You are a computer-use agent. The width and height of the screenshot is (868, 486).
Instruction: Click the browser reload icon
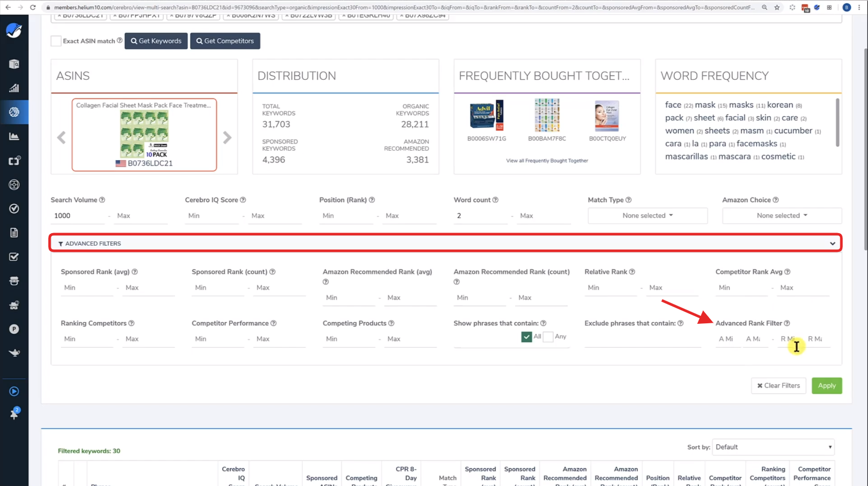pos(33,7)
